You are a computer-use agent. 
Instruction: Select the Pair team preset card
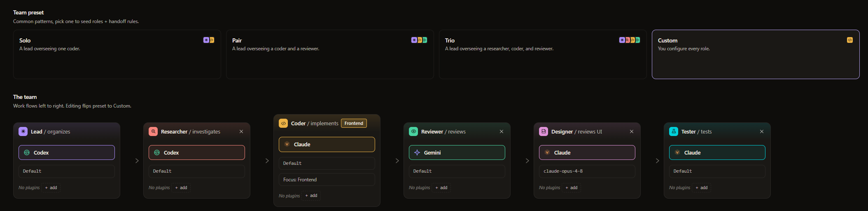click(x=330, y=54)
